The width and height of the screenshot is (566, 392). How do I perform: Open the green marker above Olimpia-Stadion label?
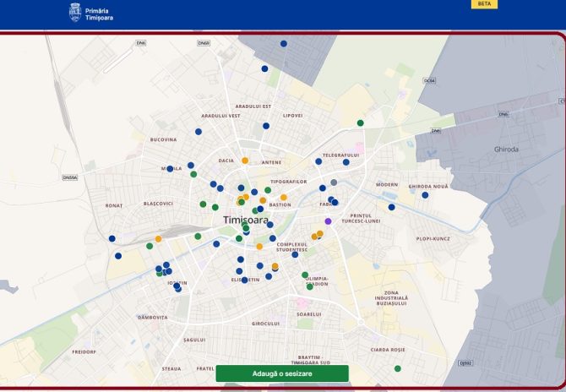click(x=305, y=275)
